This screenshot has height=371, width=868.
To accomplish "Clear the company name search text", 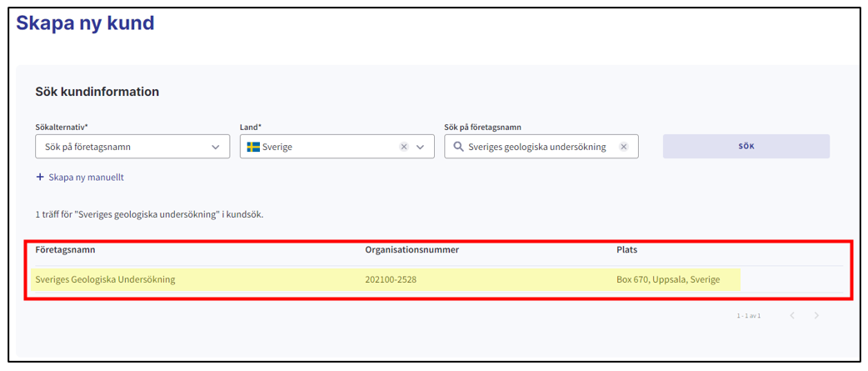I will 624,147.
